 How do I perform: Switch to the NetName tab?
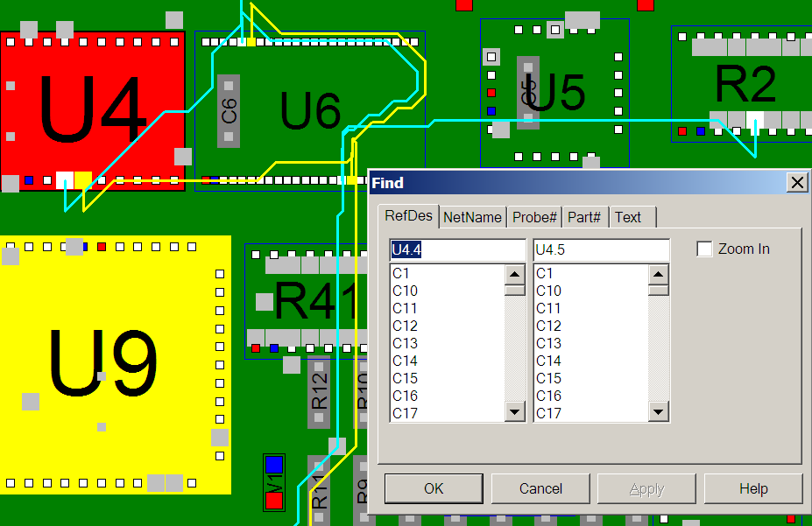pos(472,217)
